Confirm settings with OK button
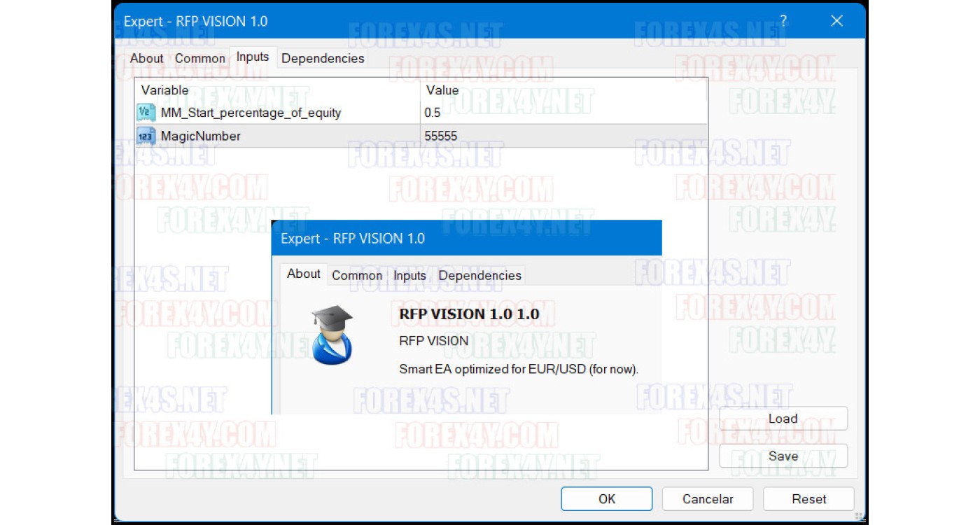 click(606, 499)
